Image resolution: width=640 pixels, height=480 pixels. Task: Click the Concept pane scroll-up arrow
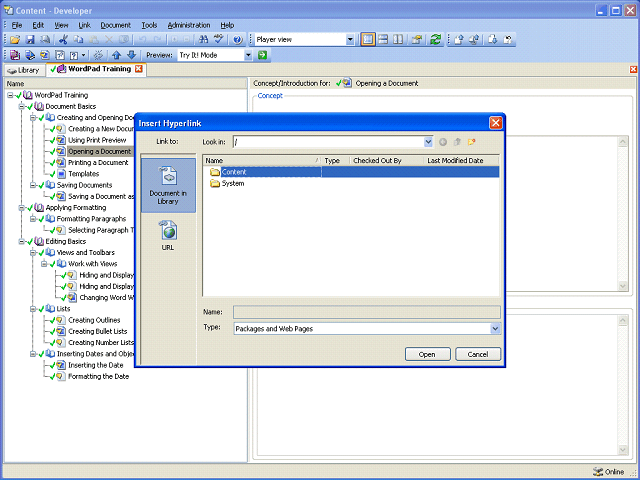pos(622,142)
